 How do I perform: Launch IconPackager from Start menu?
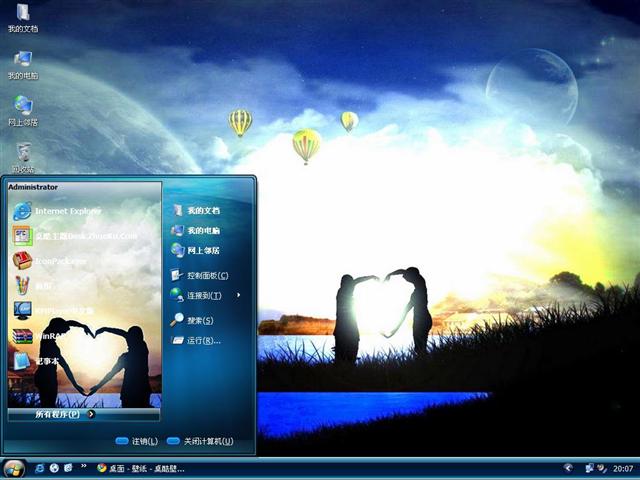(x=50, y=260)
